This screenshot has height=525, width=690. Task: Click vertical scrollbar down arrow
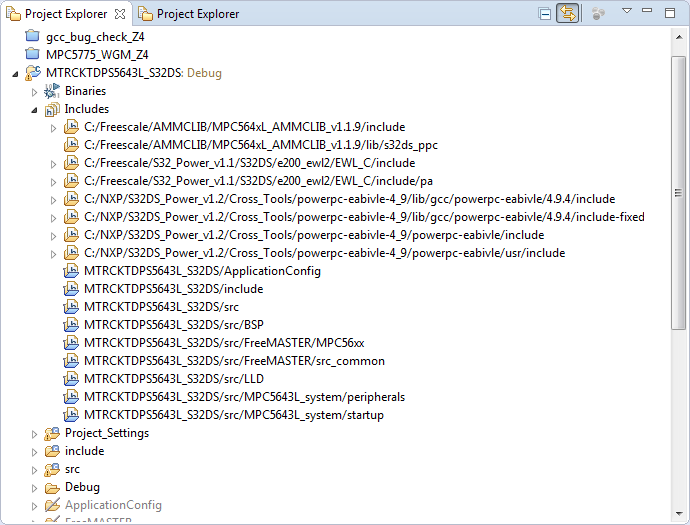tap(678, 514)
